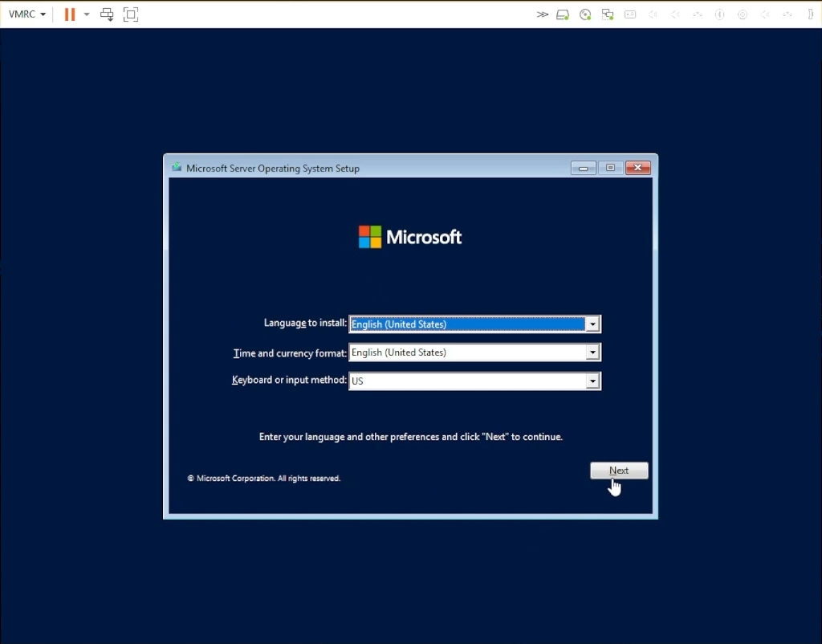This screenshot has height=644, width=822.
Task: Open the Keyboard or input method dropdown
Action: [x=592, y=380]
